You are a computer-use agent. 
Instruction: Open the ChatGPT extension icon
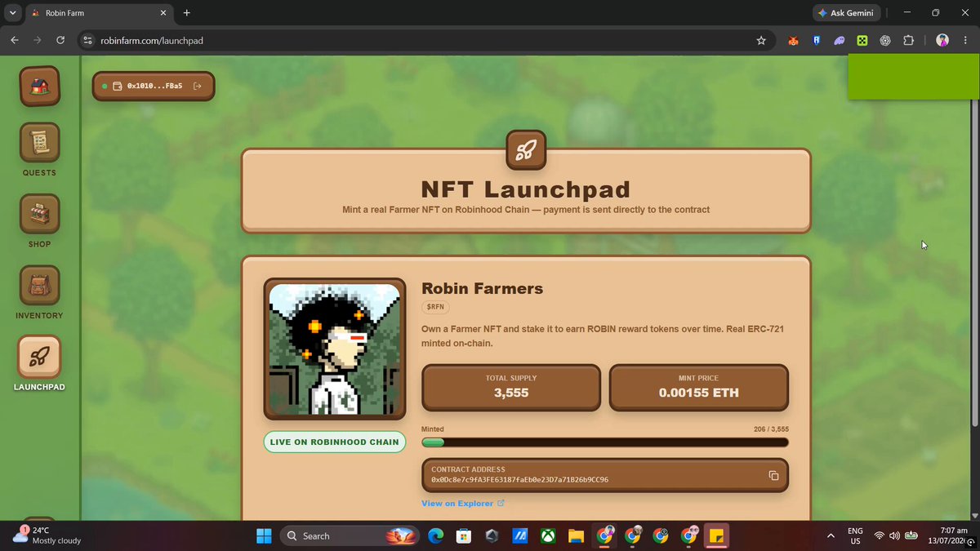click(x=884, y=40)
